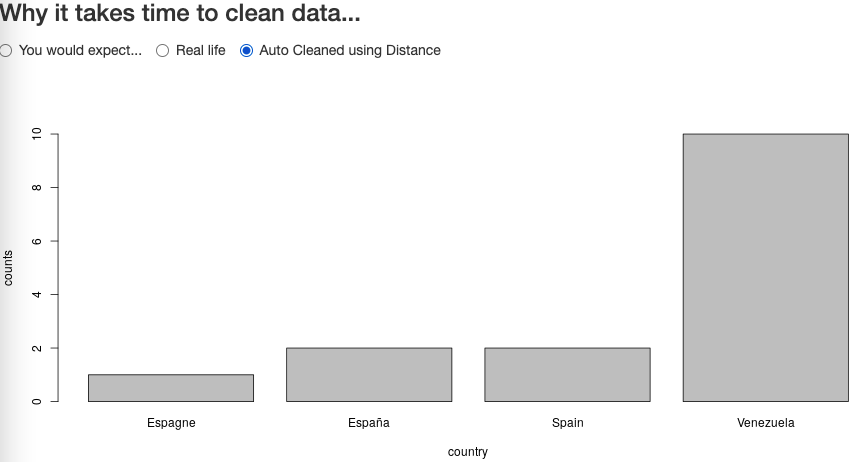The width and height of the screenshot is (856, 462).
Task: Click the y-axis tick labeled 10
Action: coord(37,134)
